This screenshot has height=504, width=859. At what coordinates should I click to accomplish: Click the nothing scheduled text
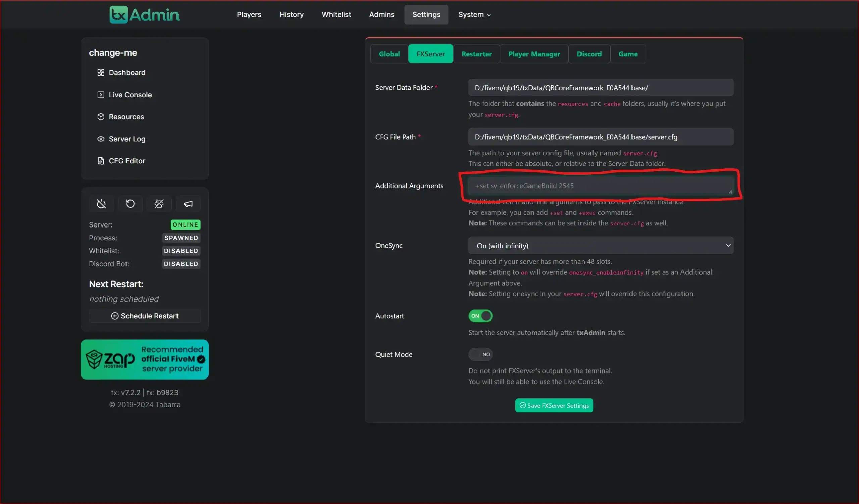(124, 299)
